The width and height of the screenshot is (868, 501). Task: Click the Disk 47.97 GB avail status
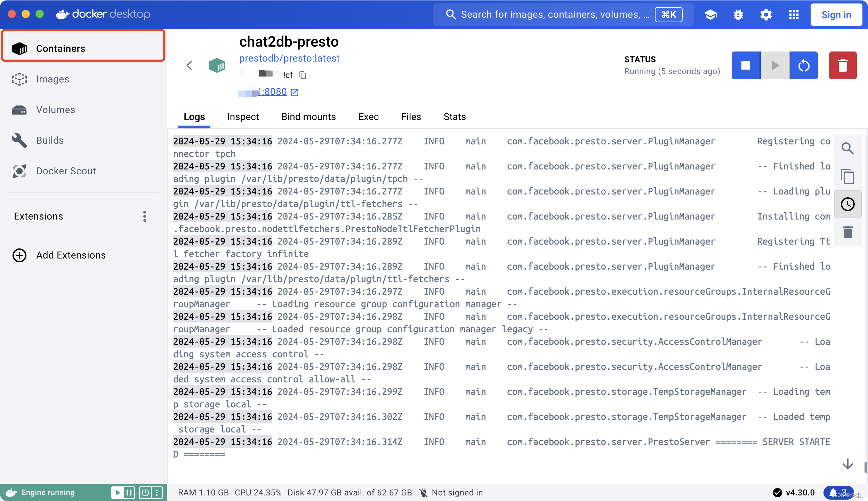tap(350, 493)
